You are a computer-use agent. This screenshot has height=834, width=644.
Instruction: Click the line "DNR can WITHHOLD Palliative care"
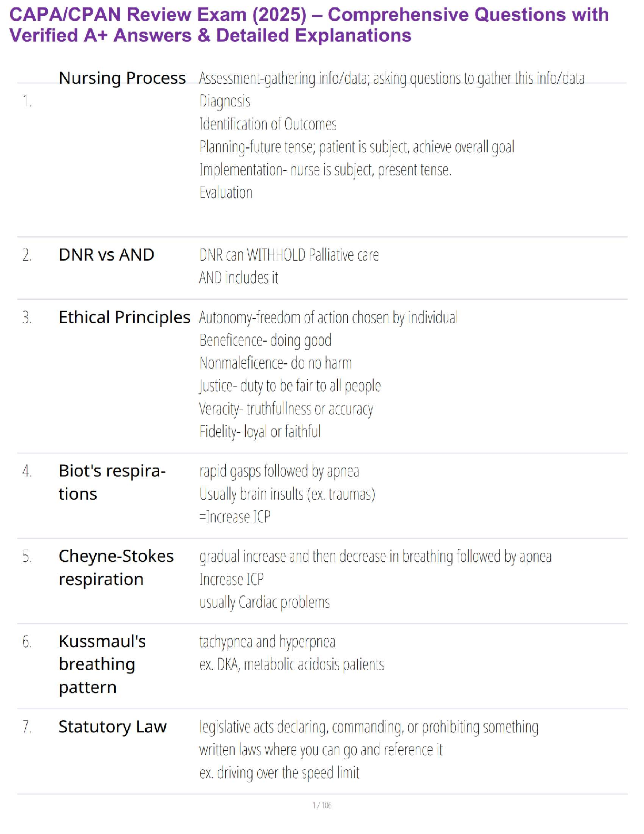click(289, 255)
